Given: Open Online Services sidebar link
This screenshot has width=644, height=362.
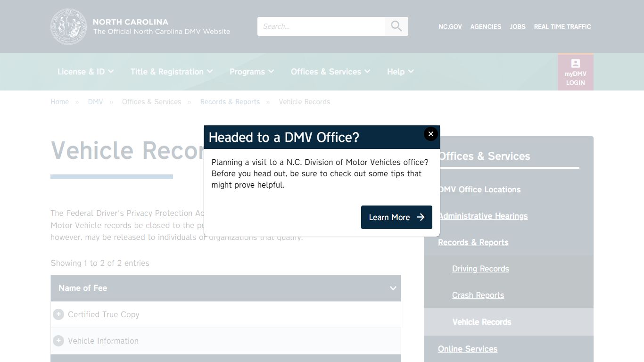Looking at the screenshot, I should [468, 349].
